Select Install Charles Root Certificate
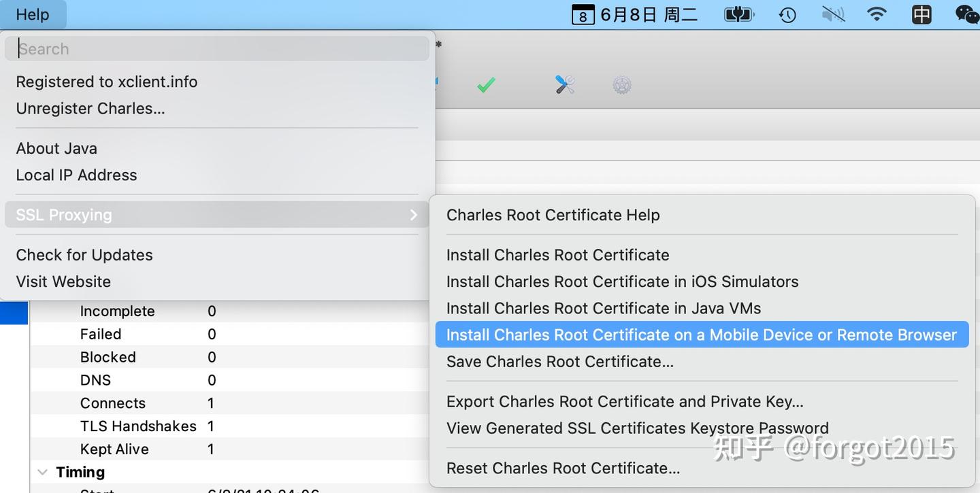The width and height of the screenshot is (980, 493). click(x=557, y=254)
